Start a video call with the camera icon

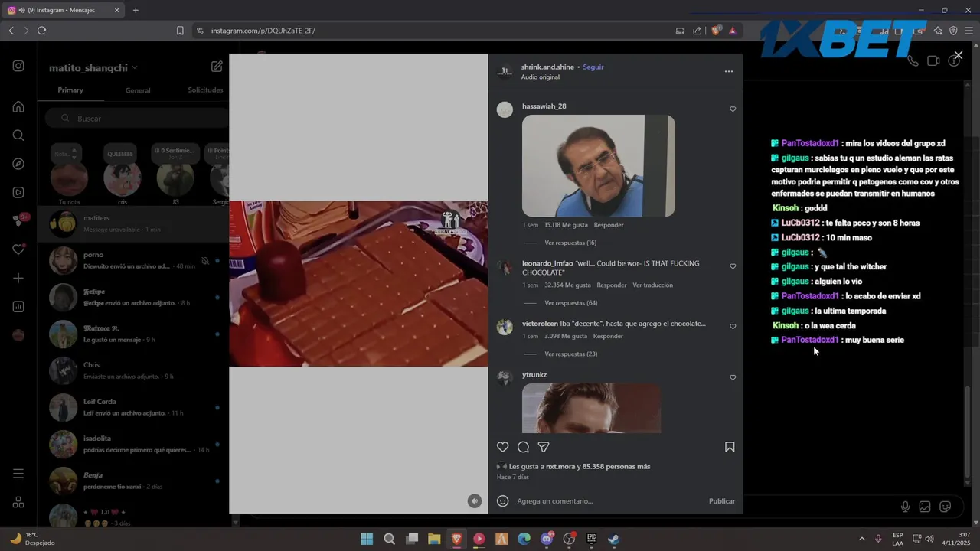point(933,60)
